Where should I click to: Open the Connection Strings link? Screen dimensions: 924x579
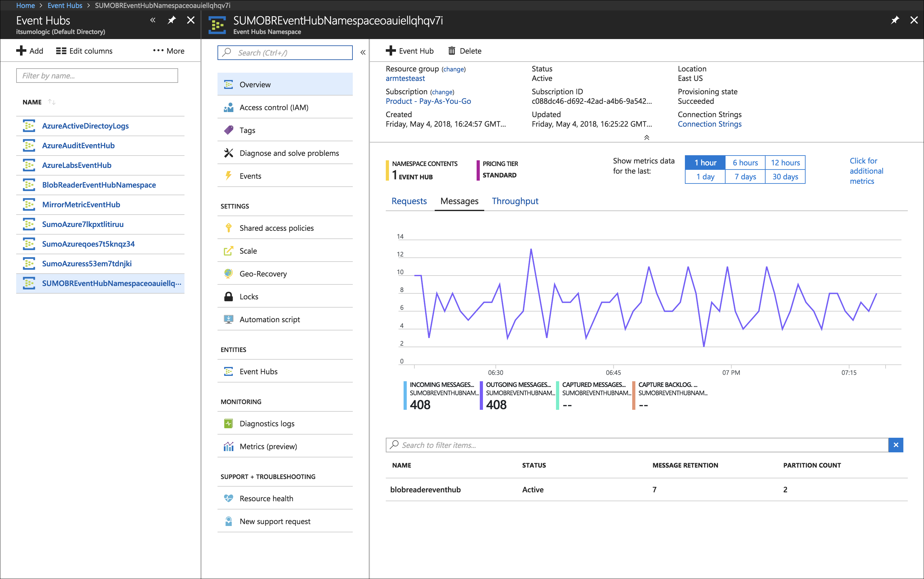point(709,124)
